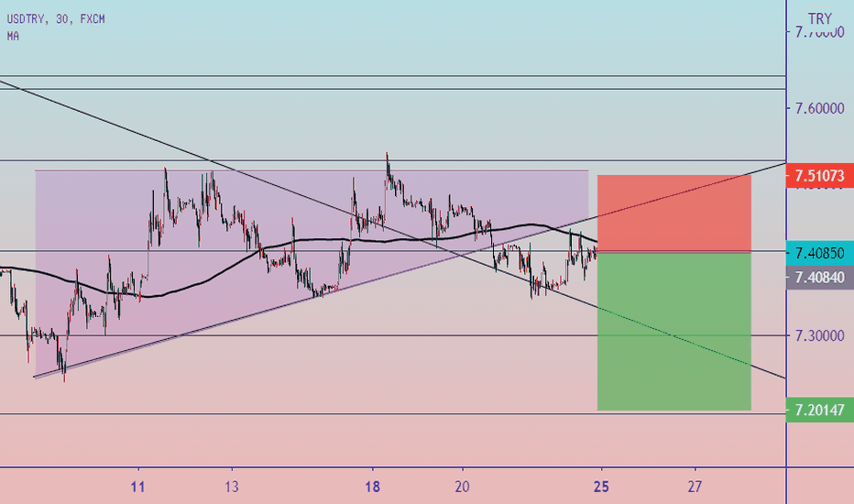Click date 25 on the time axis
This screenshot has height=504, width=854.
tap(601, 487)
